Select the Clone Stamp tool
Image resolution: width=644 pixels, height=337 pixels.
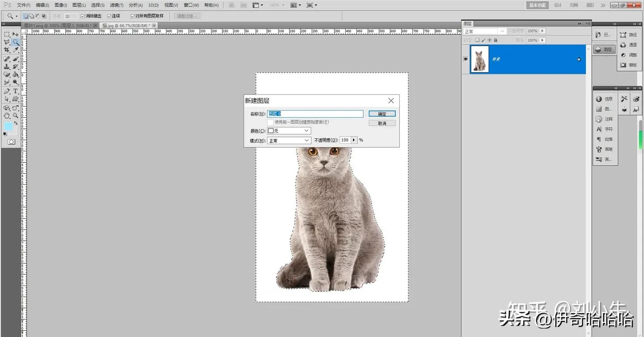pos(6,66)
